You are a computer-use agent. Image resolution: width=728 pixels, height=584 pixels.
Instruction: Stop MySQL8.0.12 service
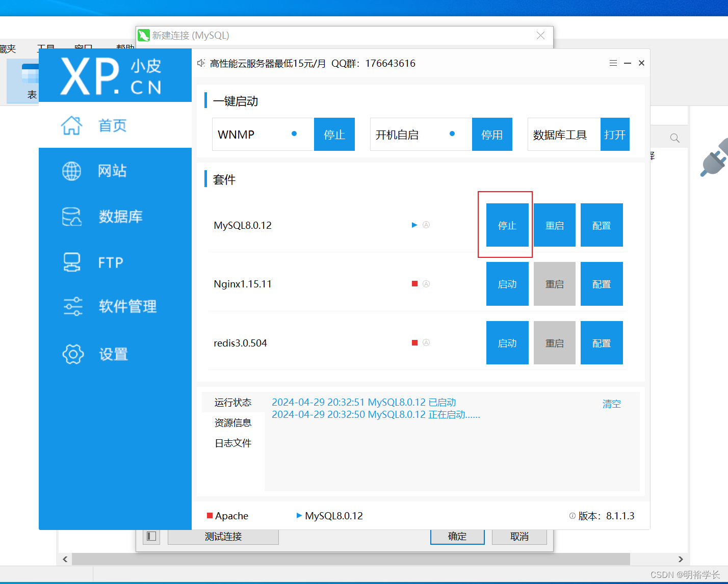pyautogui.click(x=507, y=225)
